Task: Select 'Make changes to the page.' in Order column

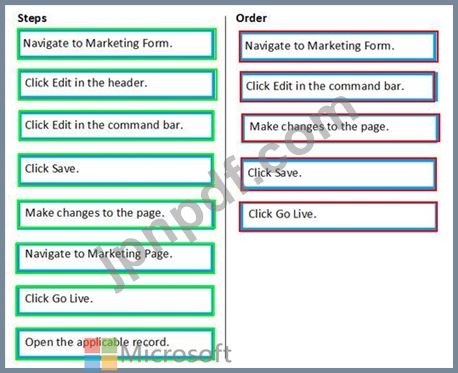Action: (340, 128)
